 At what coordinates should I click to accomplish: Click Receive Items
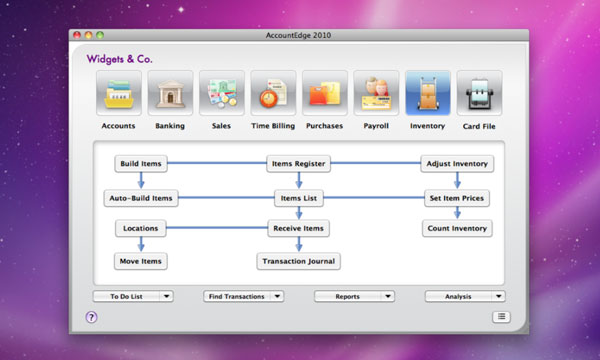[x=298, y=228]
